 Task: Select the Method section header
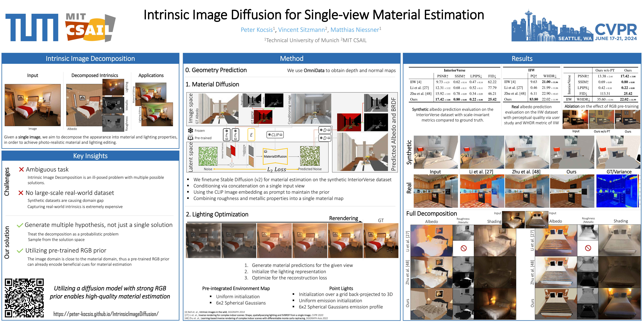(292, 58)
